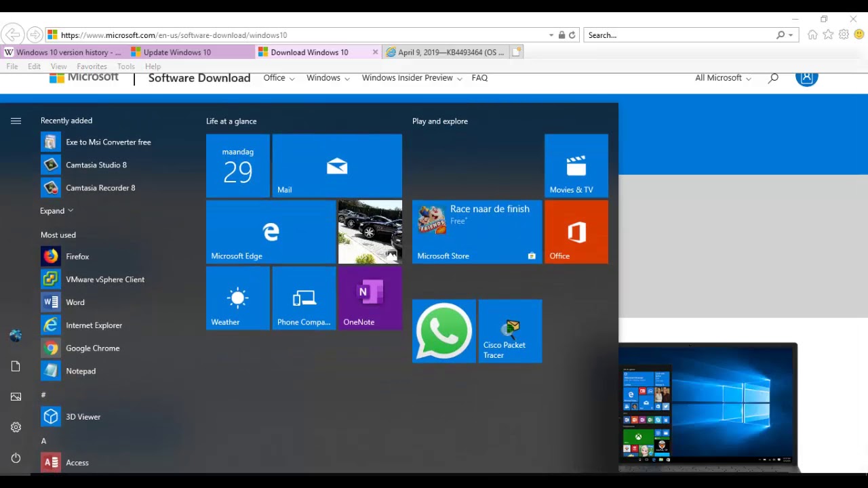Click the FAQ link
The image size is (868, 488).
(x=479, y=78)
